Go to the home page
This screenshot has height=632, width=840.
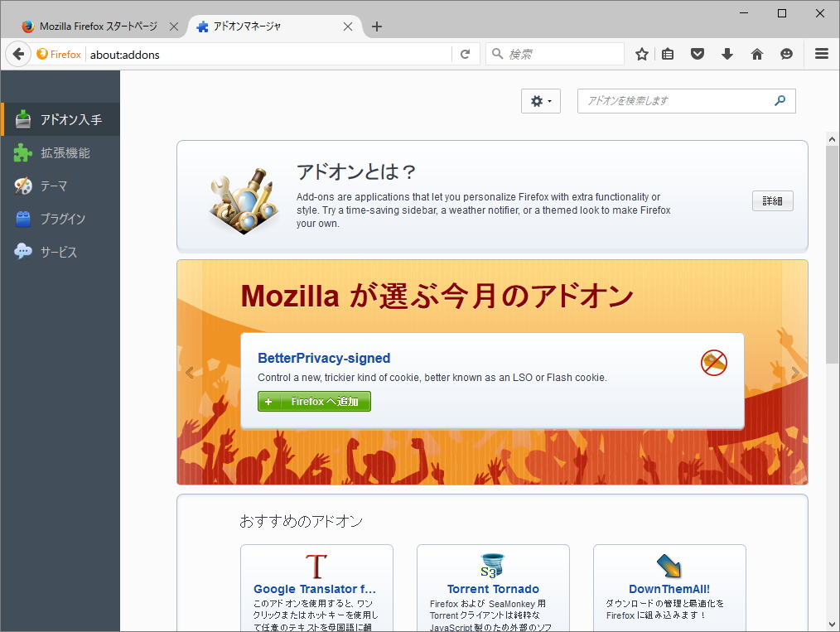tap(757, 53)
